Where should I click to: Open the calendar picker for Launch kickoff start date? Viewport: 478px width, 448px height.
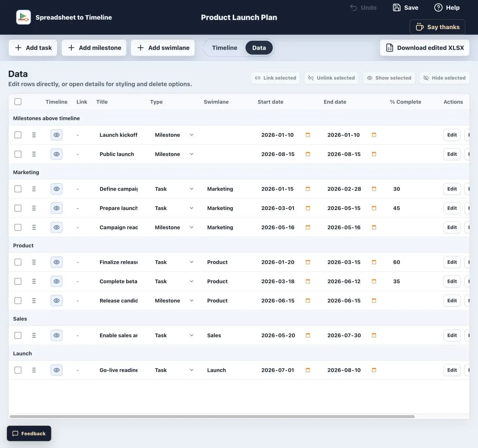pyautogui.click(x=308, y=135)
